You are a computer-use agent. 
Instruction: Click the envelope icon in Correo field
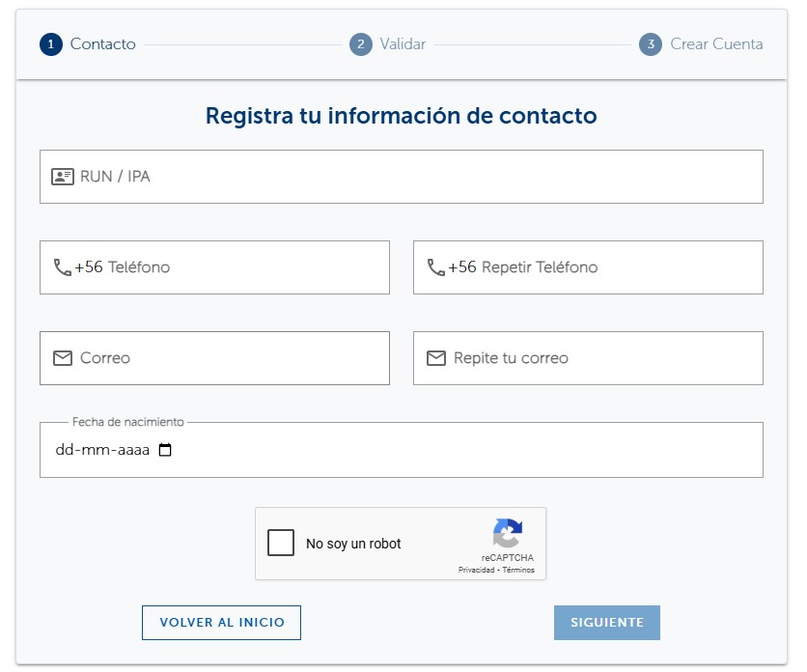tap(63, 358)
